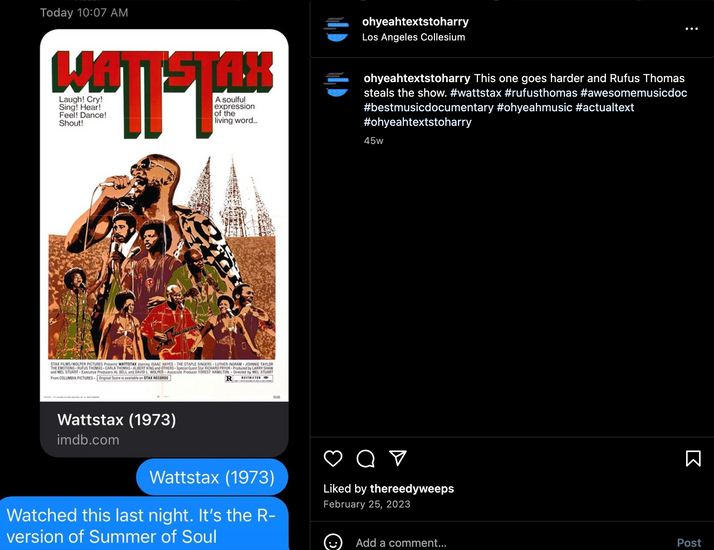Open the Wattstax poster image
The image size is (714, 550).
tap(164, 216)
